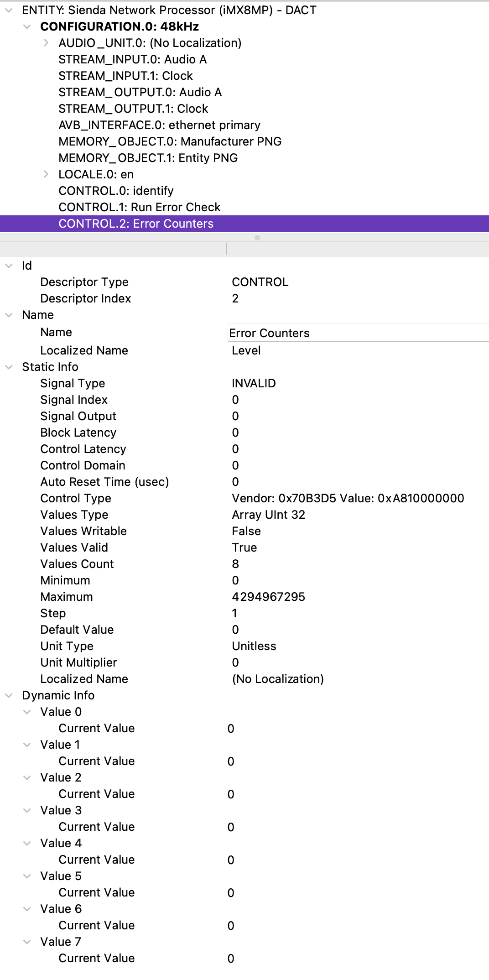
Task: Click Current Value under Value 7
Action: click(97, 958)
